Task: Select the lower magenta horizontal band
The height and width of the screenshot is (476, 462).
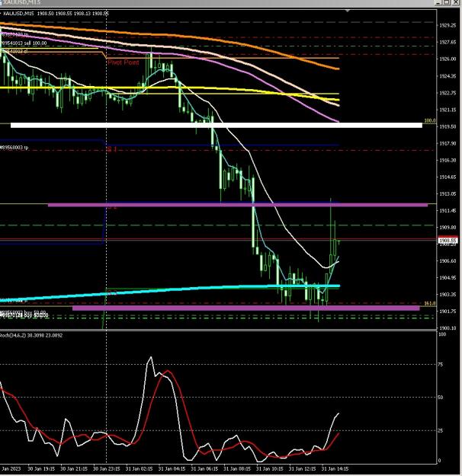Action: coord(246,308)
